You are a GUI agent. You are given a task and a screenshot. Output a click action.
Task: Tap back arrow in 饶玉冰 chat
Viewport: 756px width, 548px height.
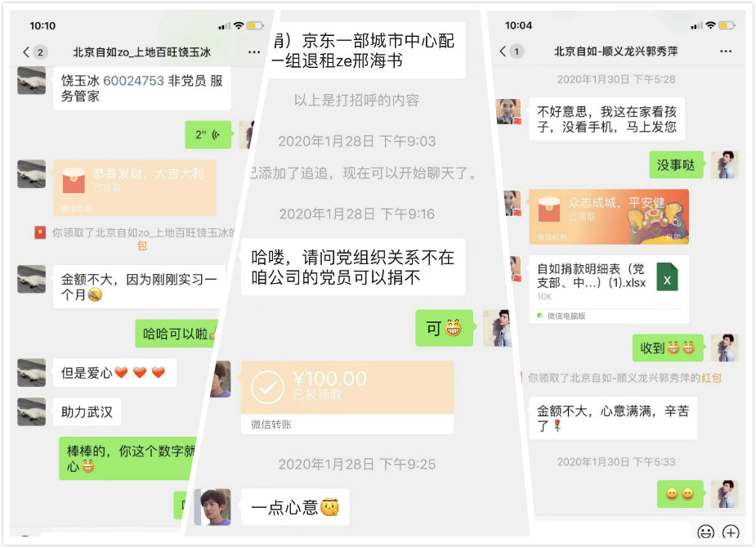coord(26,52)
